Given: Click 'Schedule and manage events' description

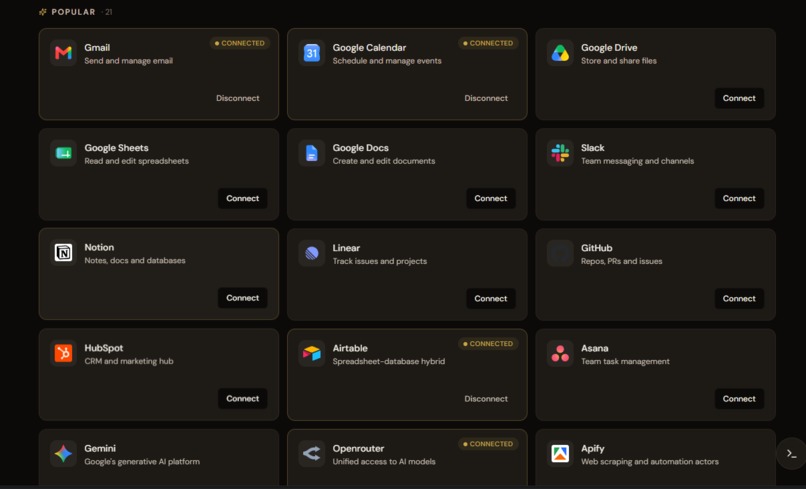Looking at the screenshot, I should tap(387, 61).
